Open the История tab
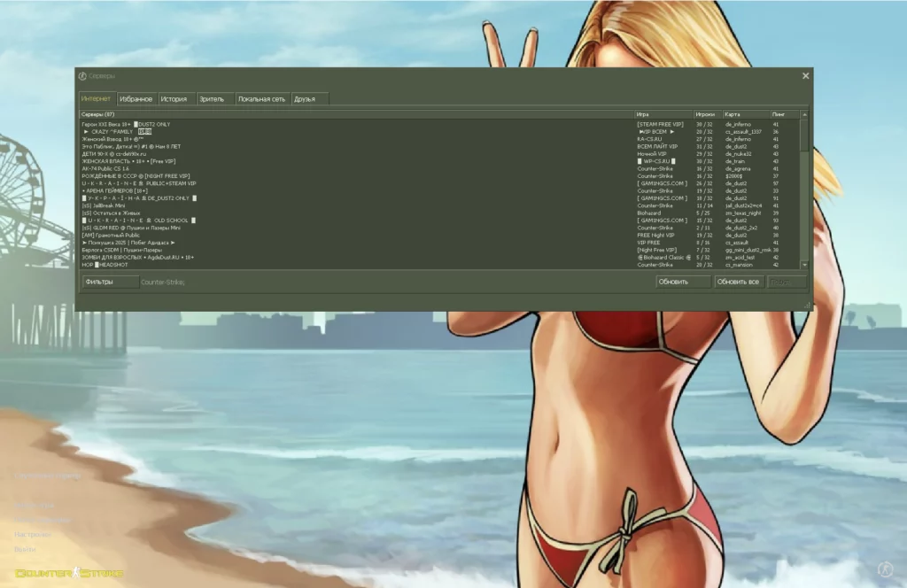Screen dimensions: 907x588 [x=174, y=98]
